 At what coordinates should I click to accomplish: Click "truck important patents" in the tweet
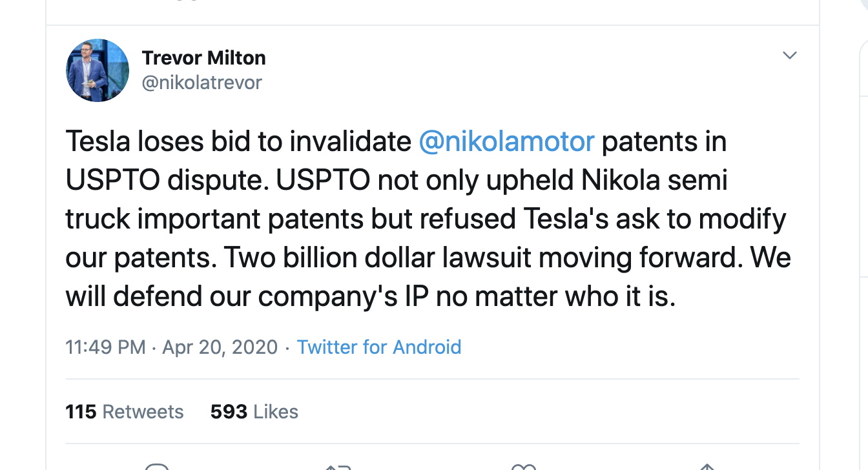click(x=214, y=220)
